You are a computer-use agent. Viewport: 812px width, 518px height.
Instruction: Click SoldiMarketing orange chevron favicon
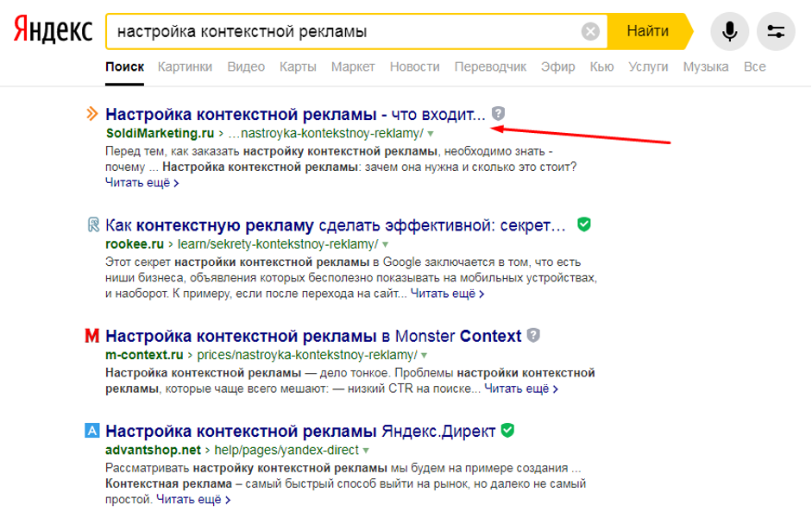click(91, 113)
